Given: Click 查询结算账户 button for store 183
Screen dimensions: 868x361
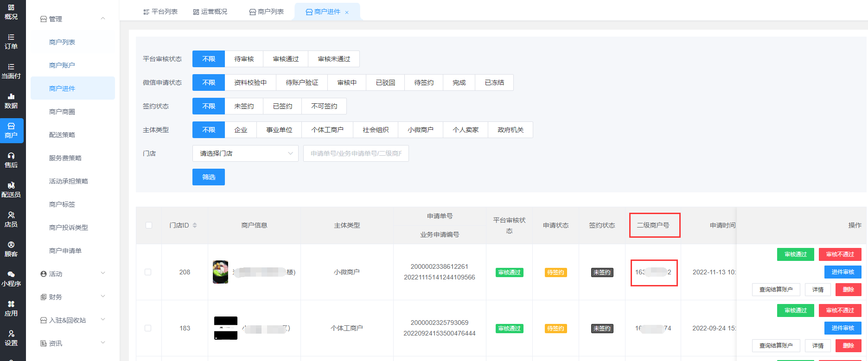Looking at the screenshot, I should click(x=776, y=346).
